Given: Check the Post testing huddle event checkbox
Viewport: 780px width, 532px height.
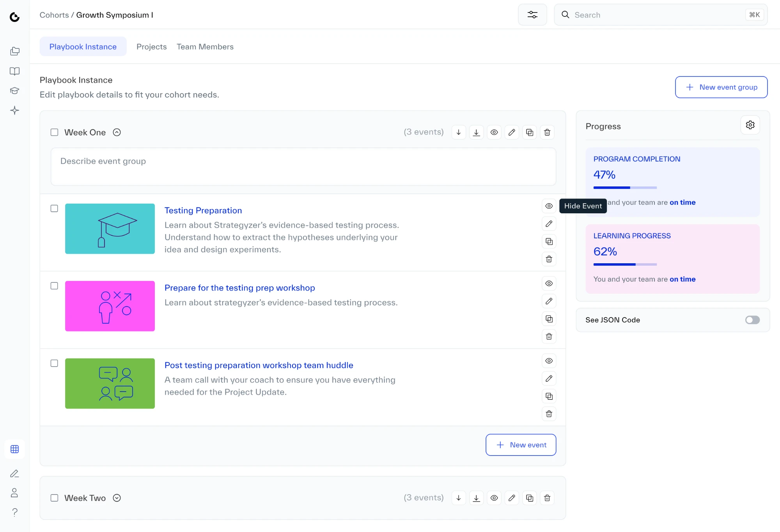Looking at the screenshot, I should [x=54, y=363].
